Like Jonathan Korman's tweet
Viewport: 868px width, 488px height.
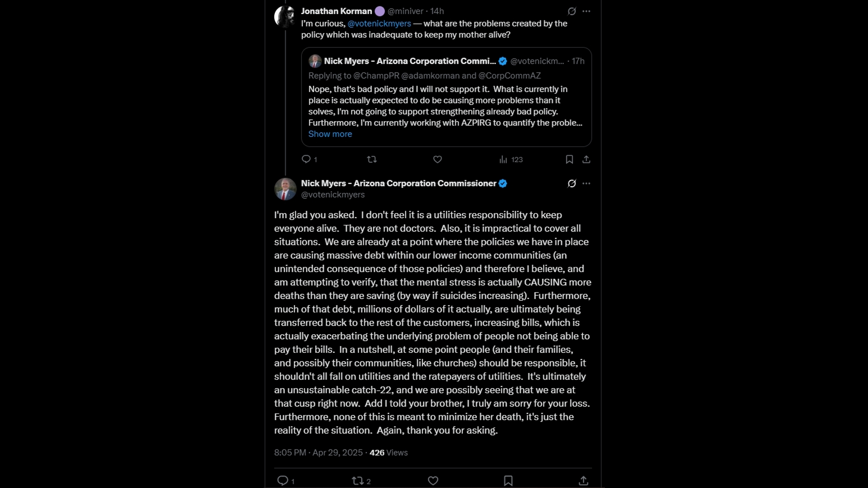pyautogui.click(x=437, y=160)
